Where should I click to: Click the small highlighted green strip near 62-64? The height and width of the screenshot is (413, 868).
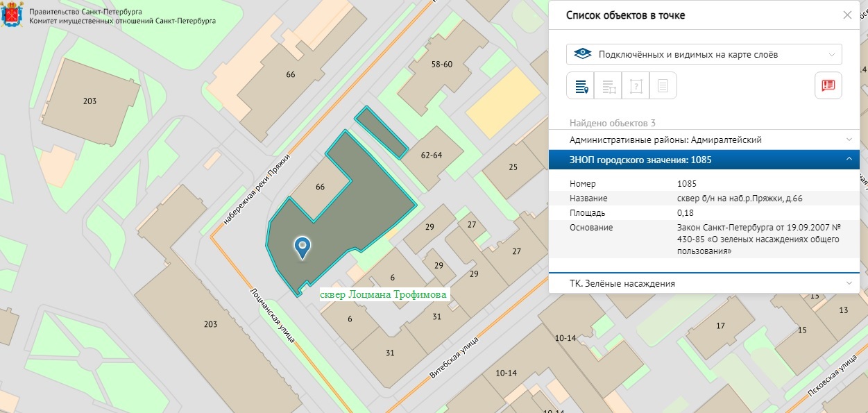click(x=381, y=132)
